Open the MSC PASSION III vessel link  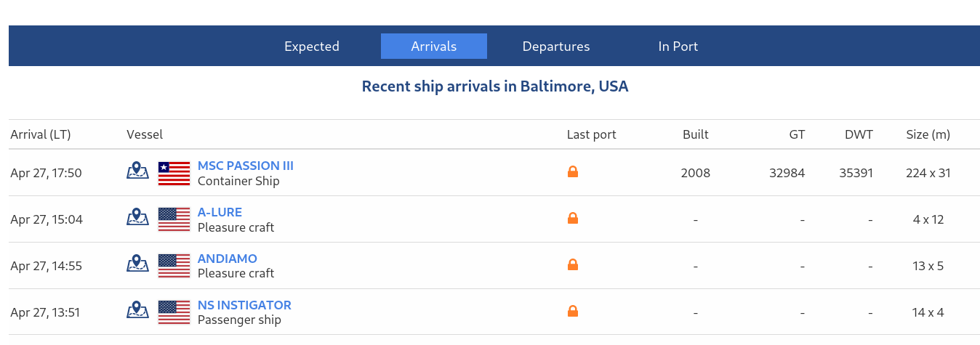[246, 166]
